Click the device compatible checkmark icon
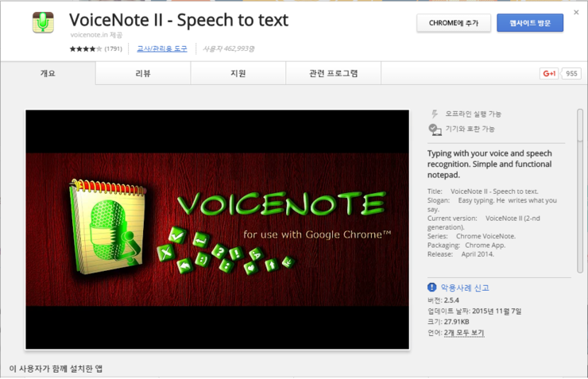Screen dimensions: 588x379 [435, 130]
